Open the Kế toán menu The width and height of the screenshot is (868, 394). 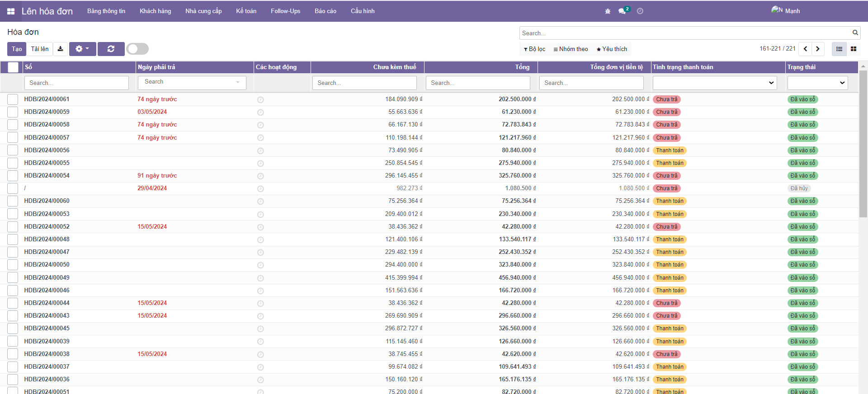(246, 11)
